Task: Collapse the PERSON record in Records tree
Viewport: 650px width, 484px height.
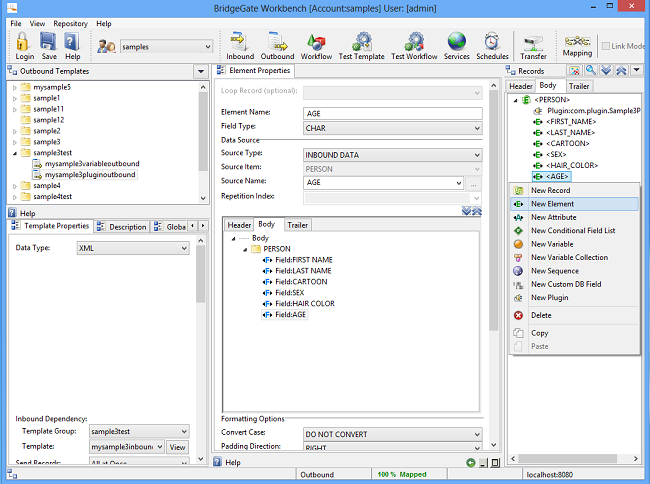Action: pyautogui.click(x=515, y=100)
